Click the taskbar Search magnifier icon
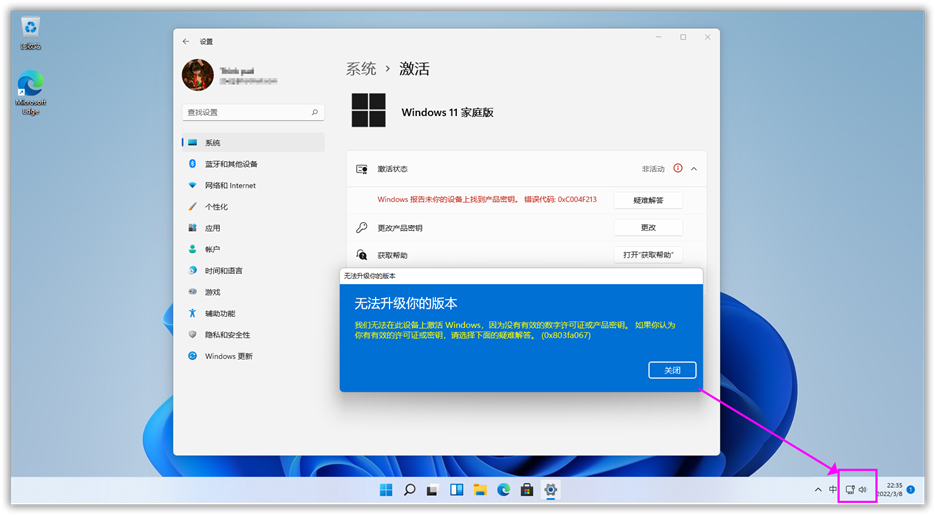Image resolution: width=935 pixels, height=515 pixels. 409,490
